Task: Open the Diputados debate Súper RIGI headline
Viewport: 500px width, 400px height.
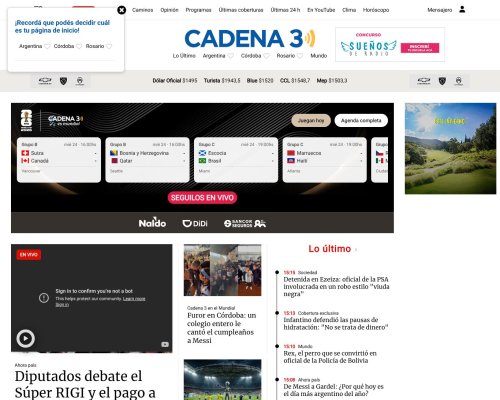Action: [85, 384]
